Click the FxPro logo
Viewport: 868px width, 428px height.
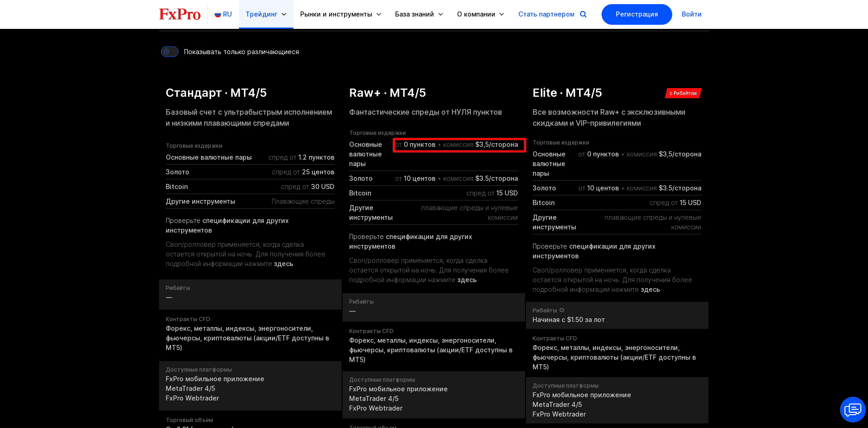[180, 14]
